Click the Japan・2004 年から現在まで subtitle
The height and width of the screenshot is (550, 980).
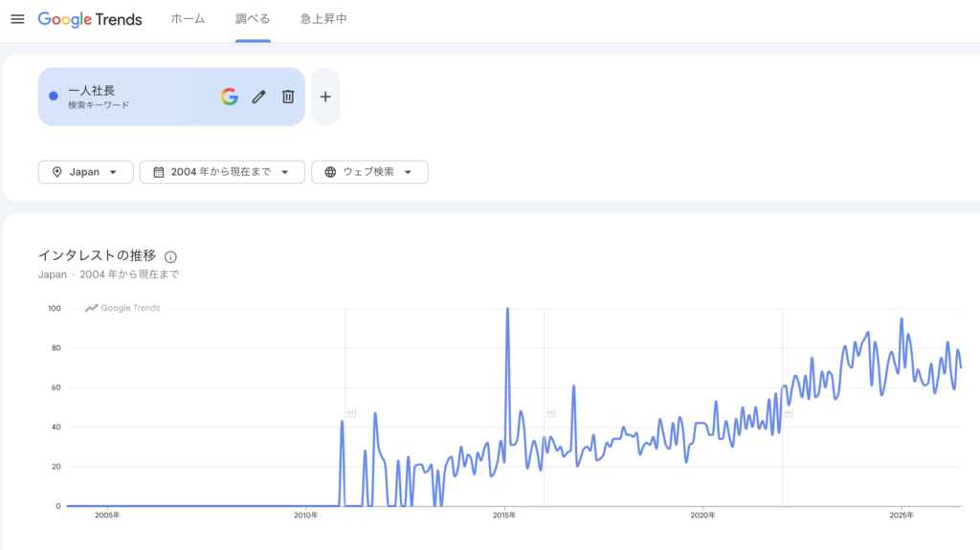point(109,275)
